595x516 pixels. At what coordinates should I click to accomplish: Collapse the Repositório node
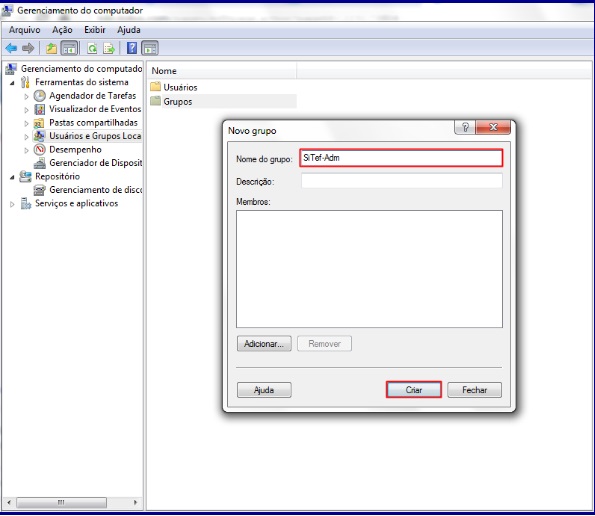pyautogui.click(x=12, y=177)
